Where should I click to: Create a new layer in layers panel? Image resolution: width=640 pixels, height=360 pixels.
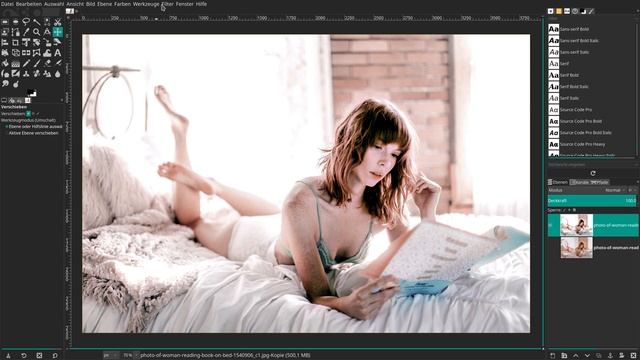552,356
